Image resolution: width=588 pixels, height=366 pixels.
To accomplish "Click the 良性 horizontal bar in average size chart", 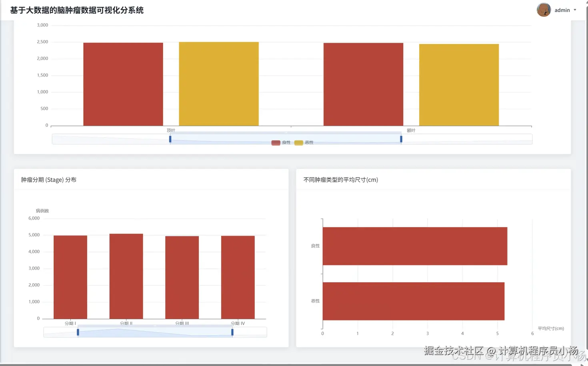I will [x=414, y=246].
